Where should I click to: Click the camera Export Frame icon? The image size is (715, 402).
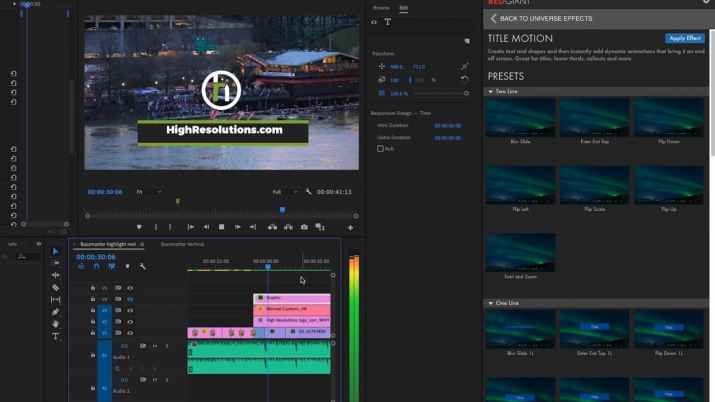(x=304, y=227)
